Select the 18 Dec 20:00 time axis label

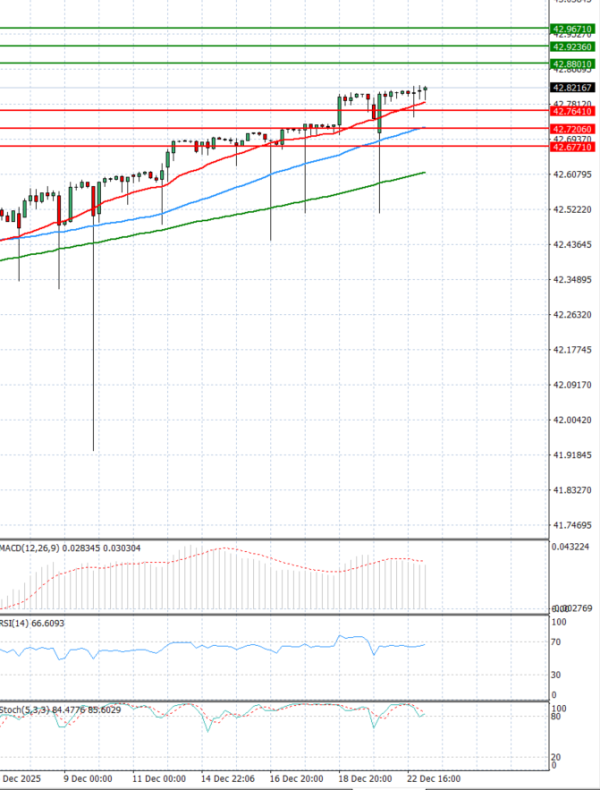pyautogui.click(x=366, y=777)
